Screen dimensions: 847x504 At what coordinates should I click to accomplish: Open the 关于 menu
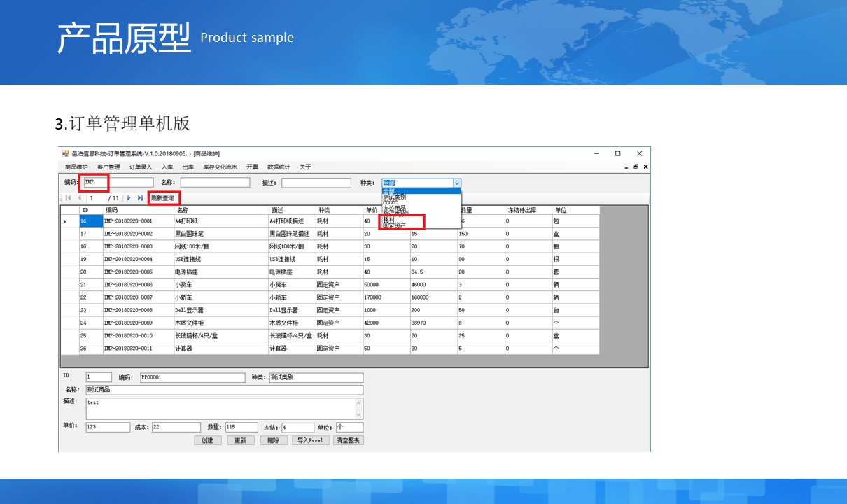(x=305, y=167)
